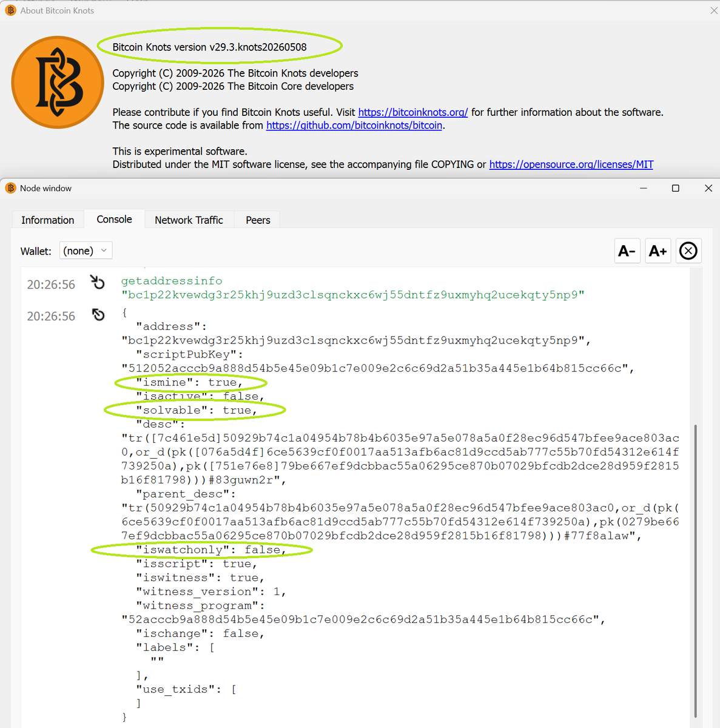
Task: Select the Console tab
Action: click(x=114, y=219)
